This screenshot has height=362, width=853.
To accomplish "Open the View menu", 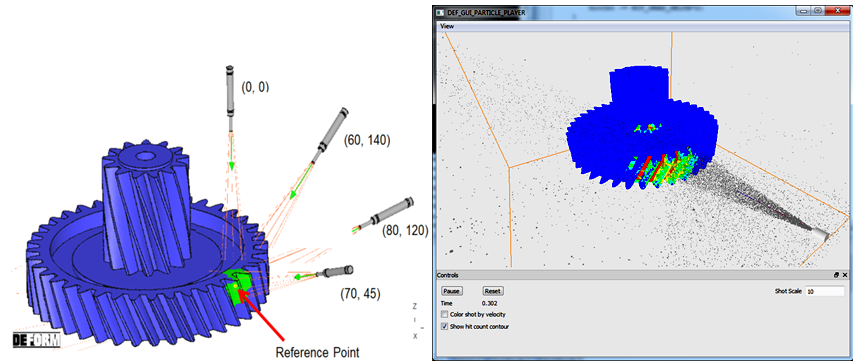I will point(447,26).
